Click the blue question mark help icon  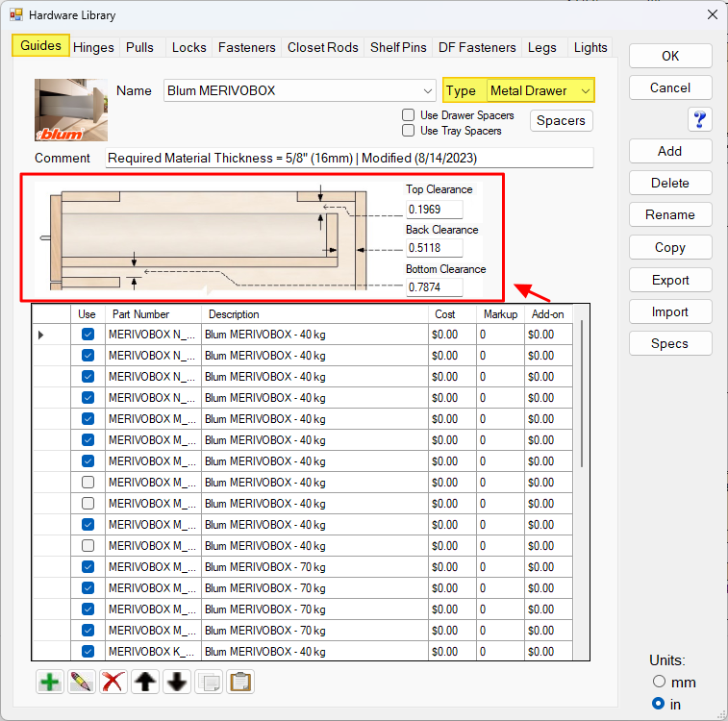699,119
